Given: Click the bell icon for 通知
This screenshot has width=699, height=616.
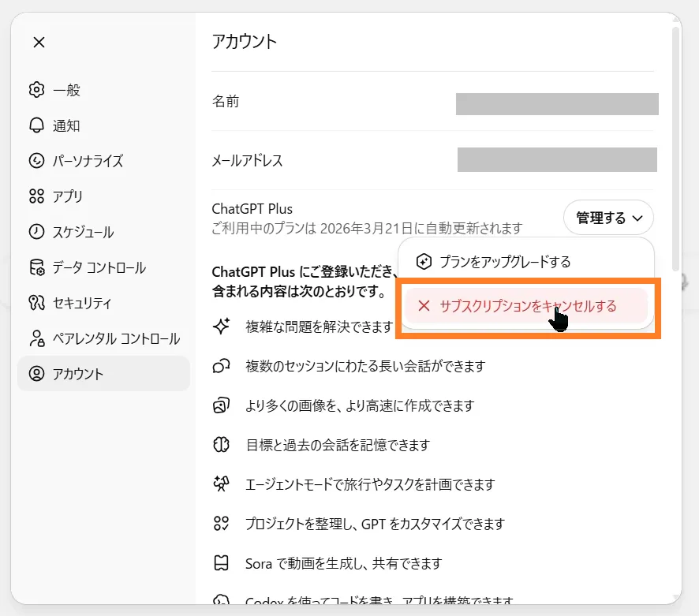Looking at the screenshot, I should pos(36,125).
